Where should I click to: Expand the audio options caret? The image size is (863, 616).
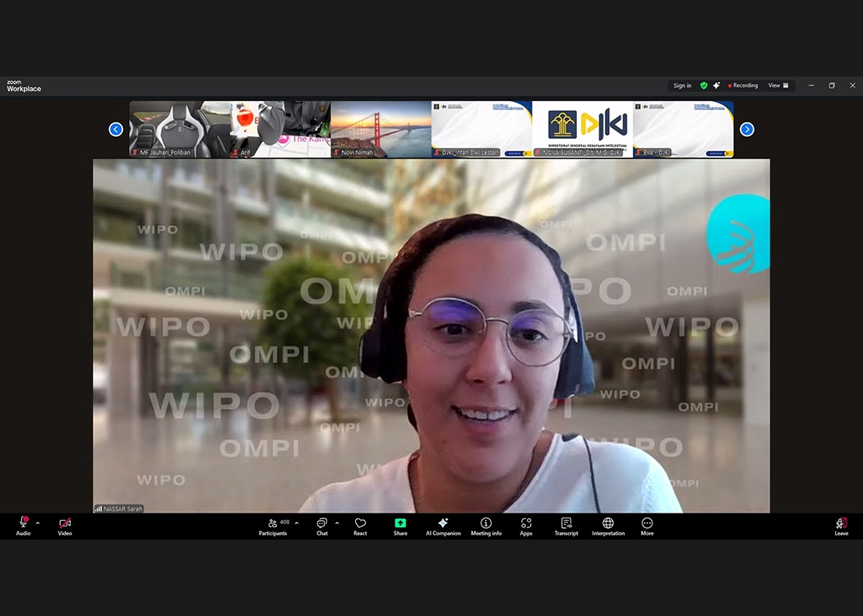[38, 522]
